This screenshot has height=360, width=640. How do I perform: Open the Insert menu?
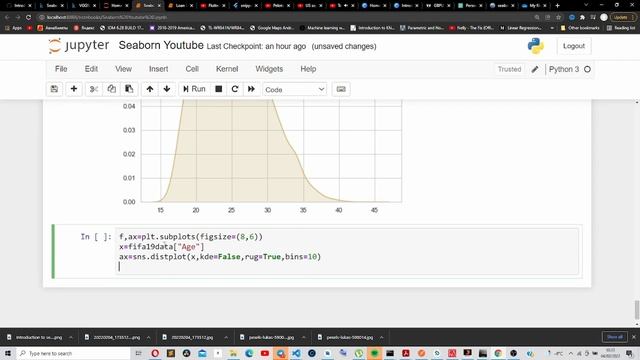[x=158, y=69]
